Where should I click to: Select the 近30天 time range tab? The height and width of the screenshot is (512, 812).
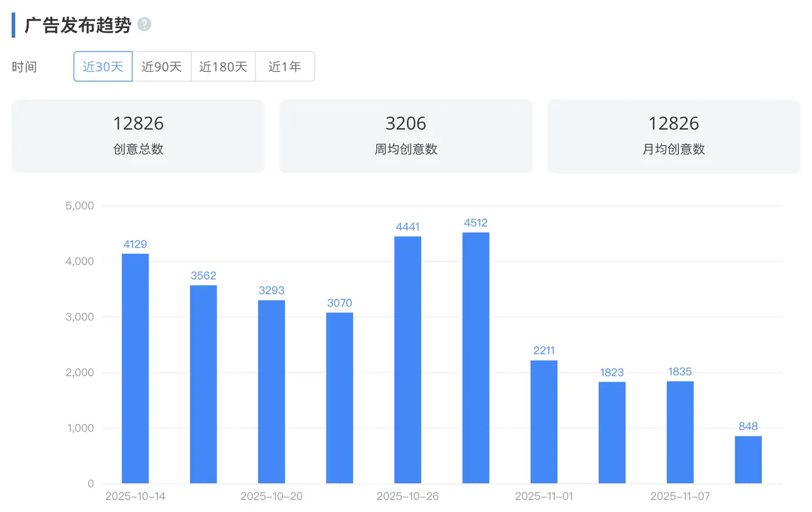[103, 67]
